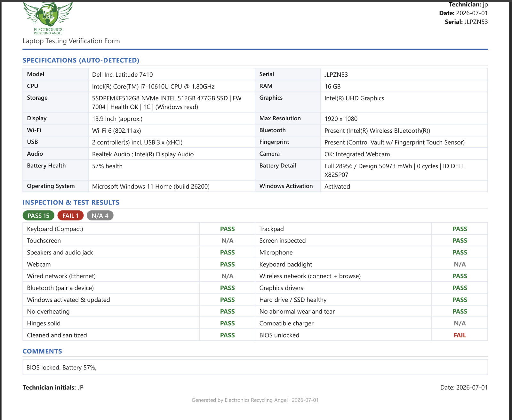Select the red FAIL 1 badge
512x420 pixels.
(70, 216)
